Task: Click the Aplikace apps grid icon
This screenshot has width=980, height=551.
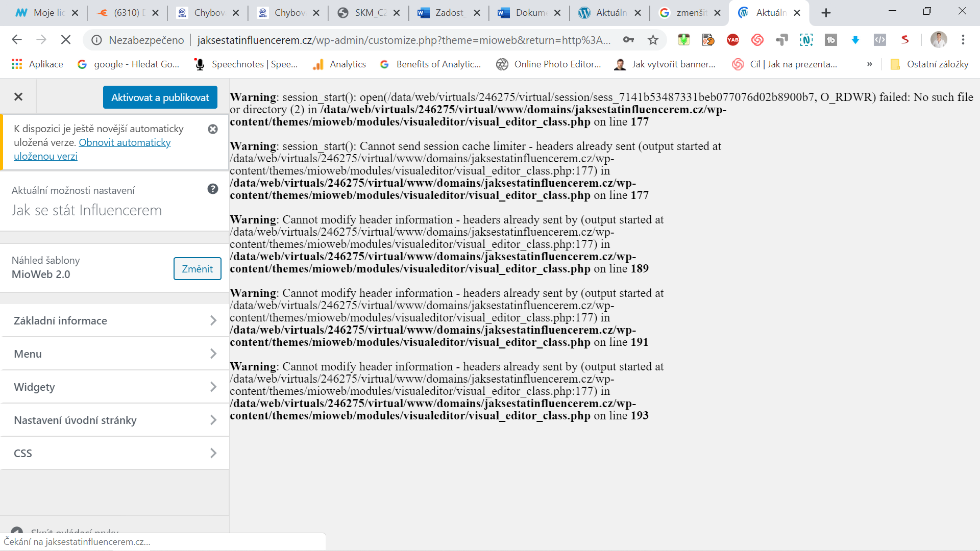Action: click(17, 64)
